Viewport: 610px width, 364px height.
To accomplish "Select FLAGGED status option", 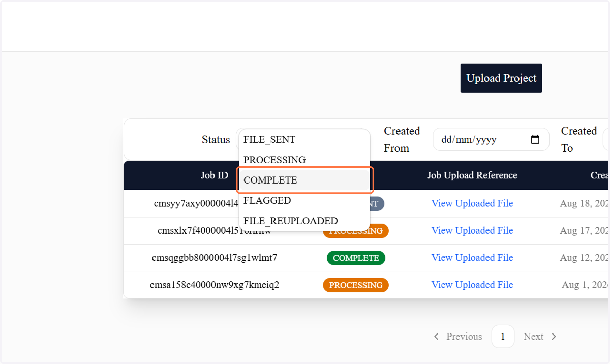I will coord(304,200).
